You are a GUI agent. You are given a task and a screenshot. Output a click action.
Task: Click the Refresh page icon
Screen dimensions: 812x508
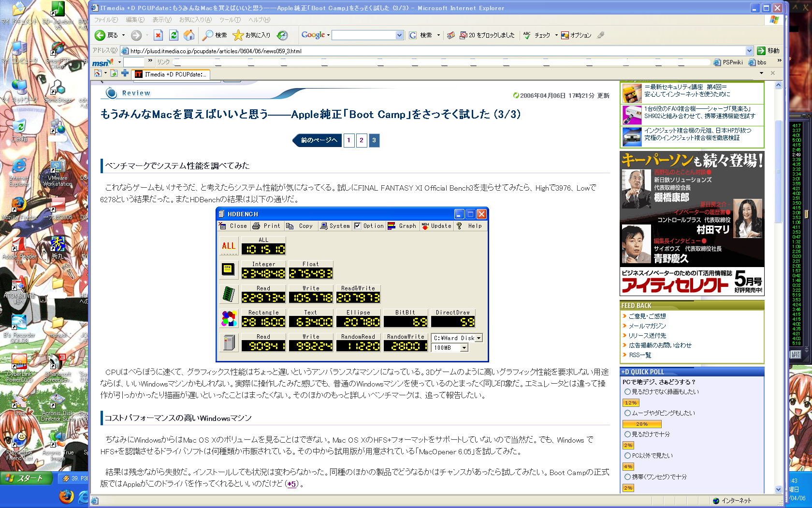[174, 35]
